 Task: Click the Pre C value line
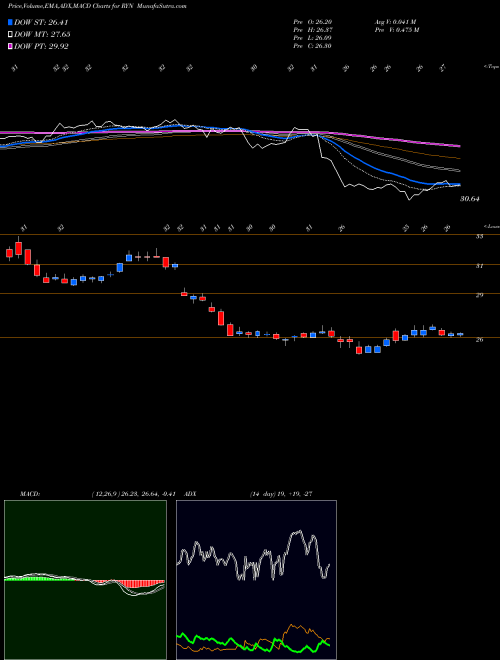(x=313, y=46)
